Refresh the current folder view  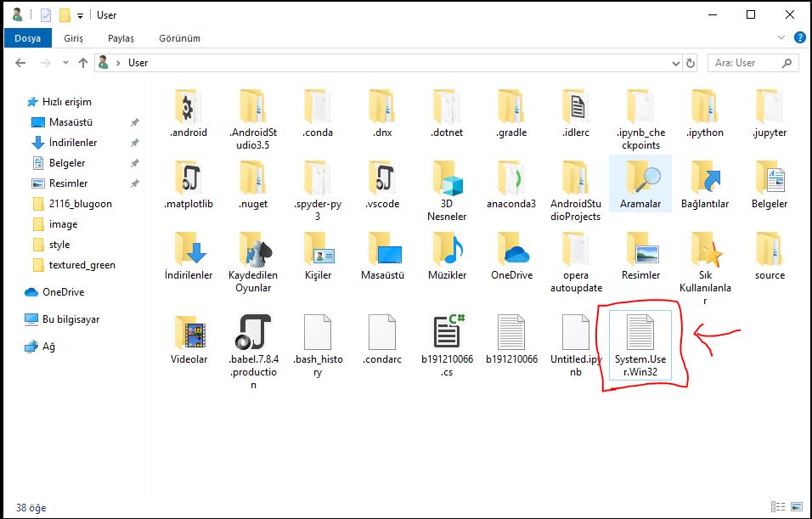pos(694,63)
